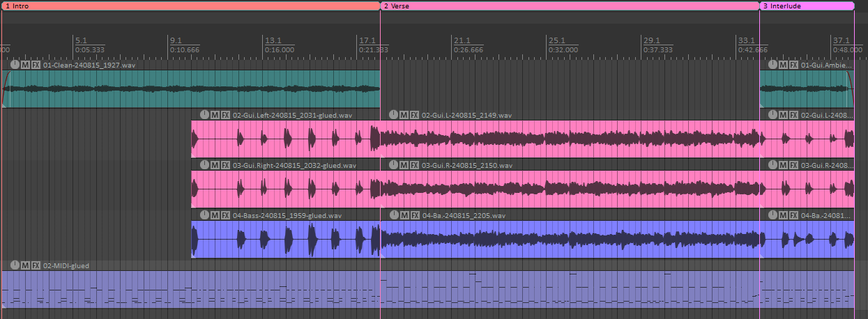This screenshot has height=319, width=868.
Task: Click volume knob of 03-Gui.Right-240815_2032-glued.wav
Action: click(204, 165)
